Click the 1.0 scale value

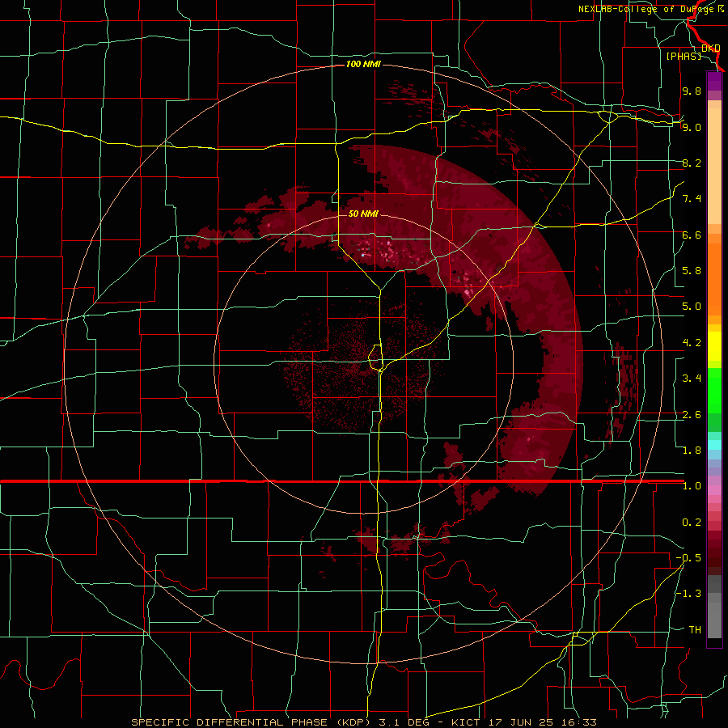click(692, 486)
